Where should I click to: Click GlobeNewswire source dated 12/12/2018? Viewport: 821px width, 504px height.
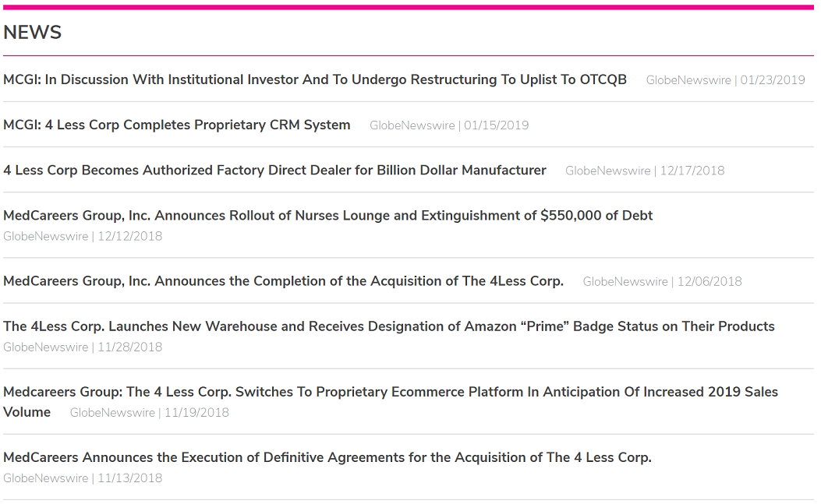point(83,237)
